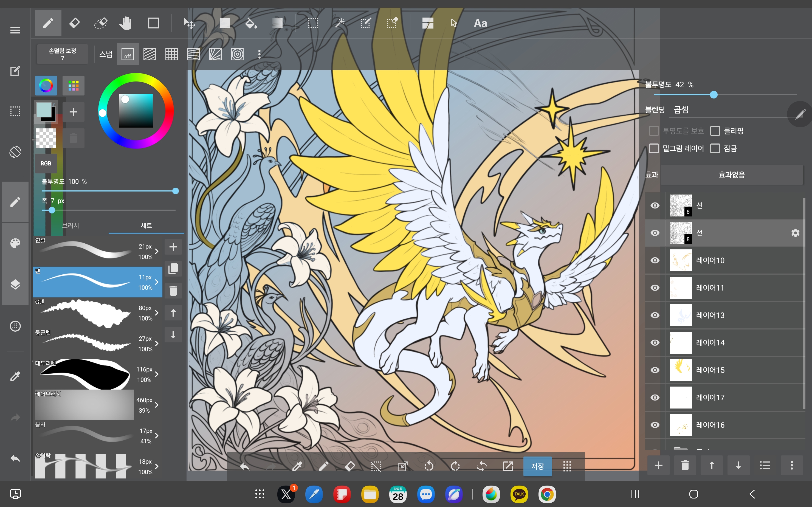Screen dimensions: 812x507
Task: Add a new layer
Action: (658, 465)
